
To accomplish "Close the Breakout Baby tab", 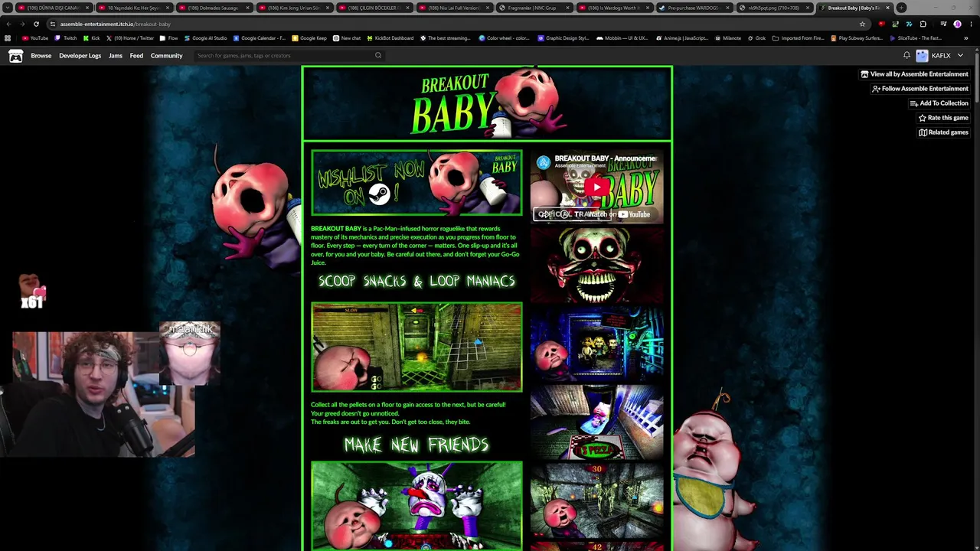I will [x=887, y=8].
